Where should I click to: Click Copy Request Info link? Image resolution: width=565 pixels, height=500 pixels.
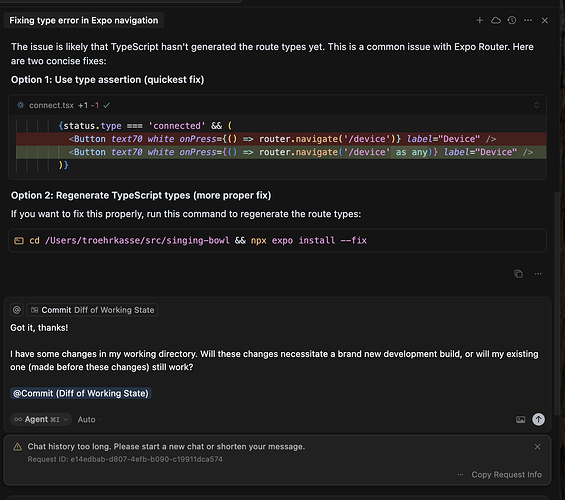(x=506, y=475)
